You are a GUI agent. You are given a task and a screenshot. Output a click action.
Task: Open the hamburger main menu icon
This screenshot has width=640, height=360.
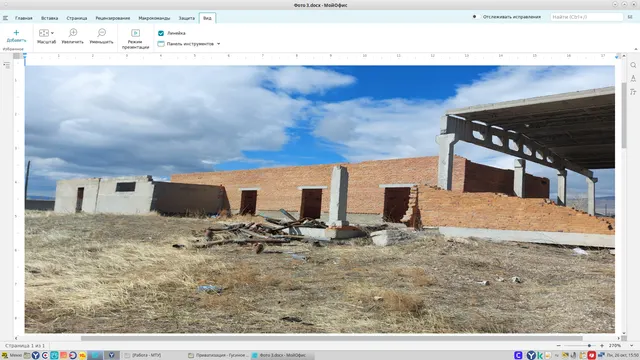5,18
